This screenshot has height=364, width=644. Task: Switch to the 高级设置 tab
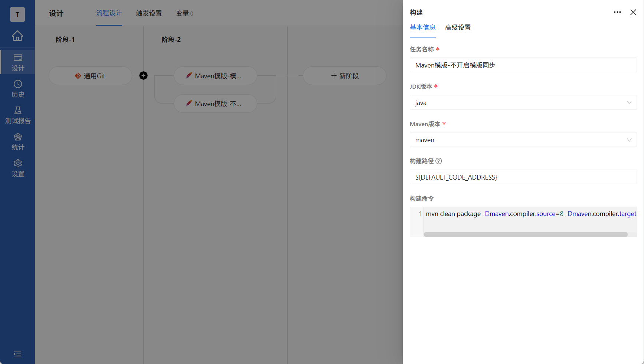[458, 27]
